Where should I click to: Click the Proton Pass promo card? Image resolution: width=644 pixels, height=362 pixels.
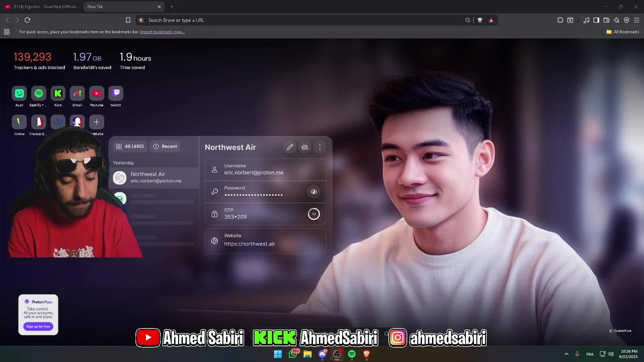(38, 315)
